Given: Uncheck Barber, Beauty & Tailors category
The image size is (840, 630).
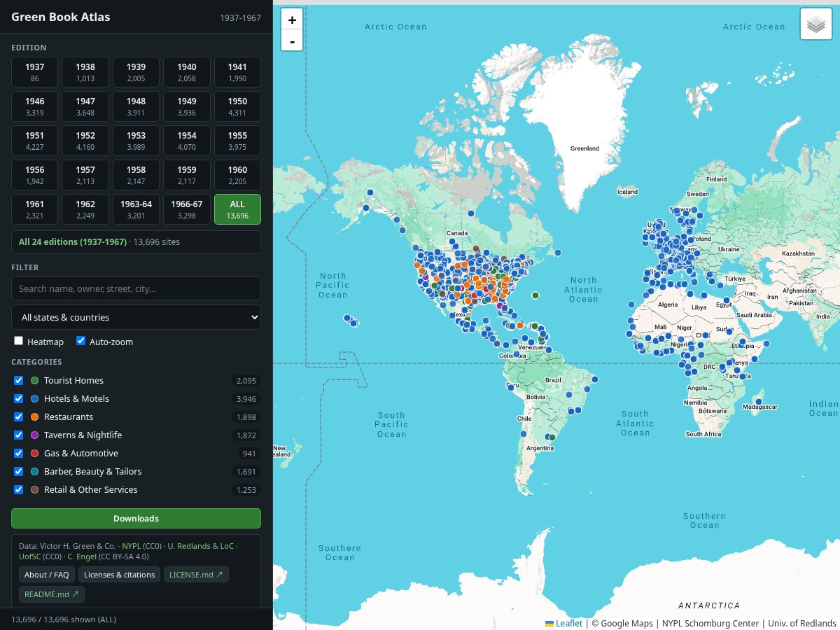Looking at the screenshot, I should pyautogui.click(x=19, y=471).
